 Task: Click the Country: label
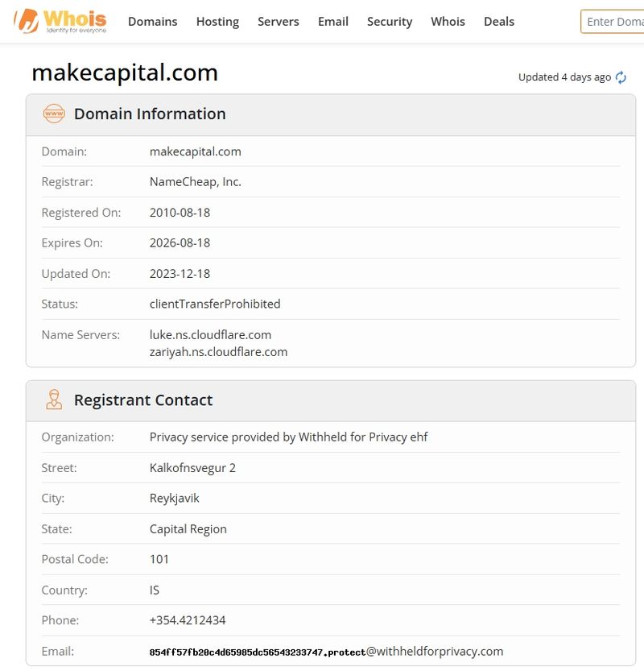[x=64, y=590]
